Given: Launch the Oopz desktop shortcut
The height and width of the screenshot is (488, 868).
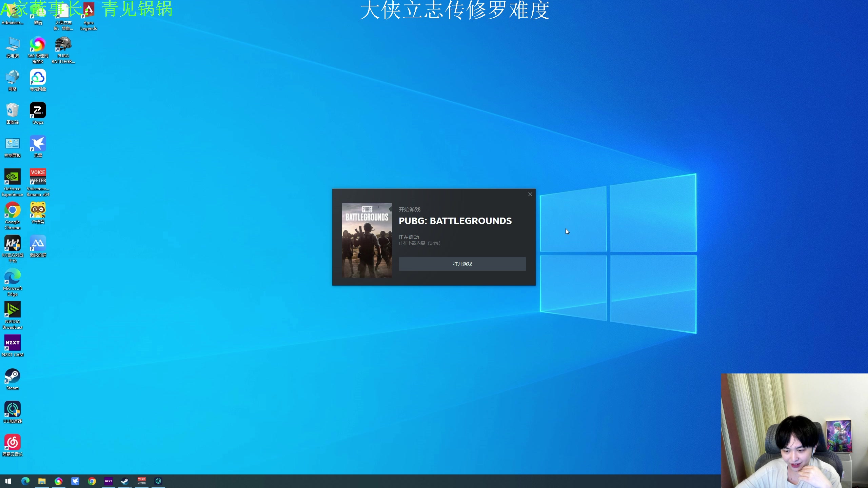Looking at the screenshot, I should (38, 114).
